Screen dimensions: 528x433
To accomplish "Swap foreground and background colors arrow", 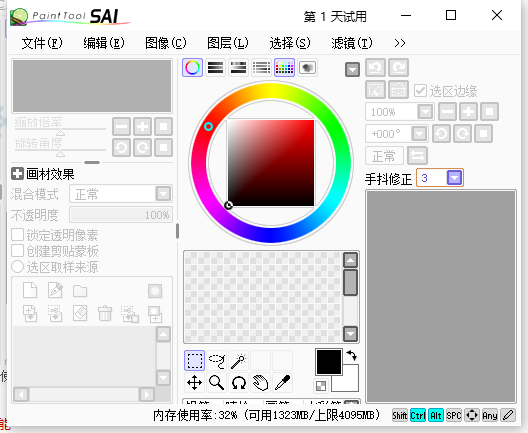I will coord(352,356).
